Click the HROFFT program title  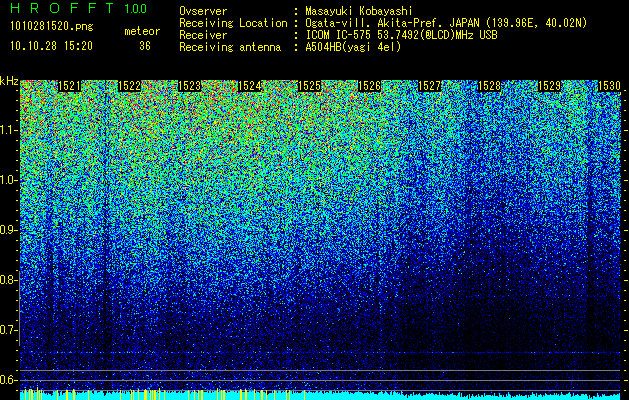pyautogui.click(x=62, y=8)
